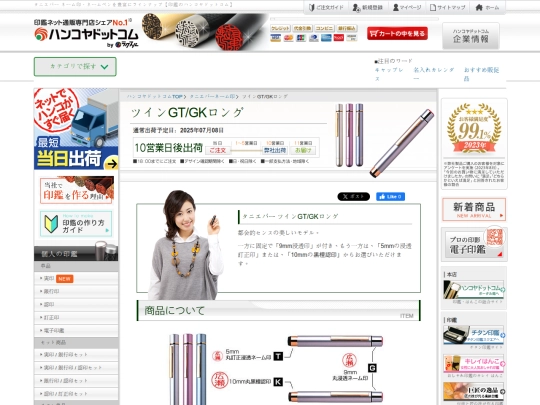Go to ホーム in top bar
Viewport: 540px width, 405px height.
click(487, 7)
